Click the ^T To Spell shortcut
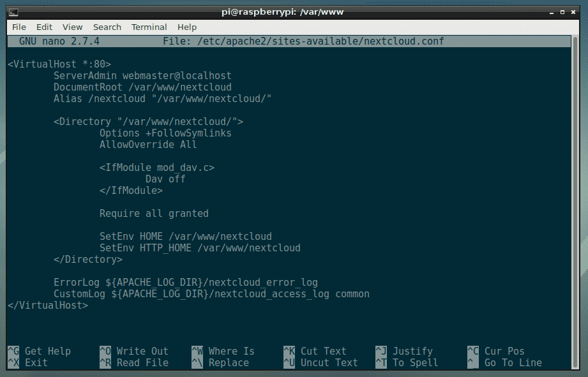Image resolution: width=588 pixels, height=377 pixels. (x=407, y=363)
